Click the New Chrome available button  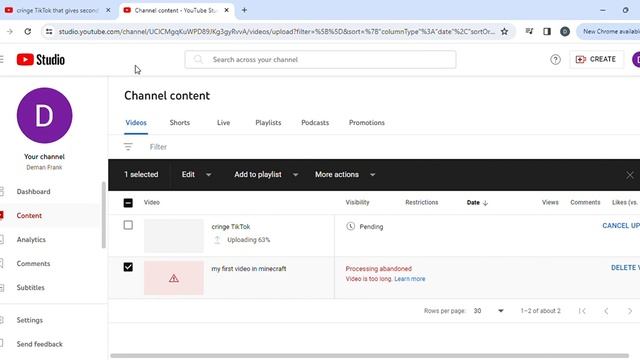[x=609, y=31]
